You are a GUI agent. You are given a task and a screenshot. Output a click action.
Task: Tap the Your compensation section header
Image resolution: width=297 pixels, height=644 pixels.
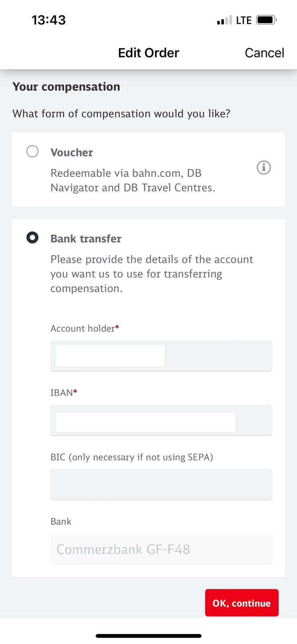[66, 87]
